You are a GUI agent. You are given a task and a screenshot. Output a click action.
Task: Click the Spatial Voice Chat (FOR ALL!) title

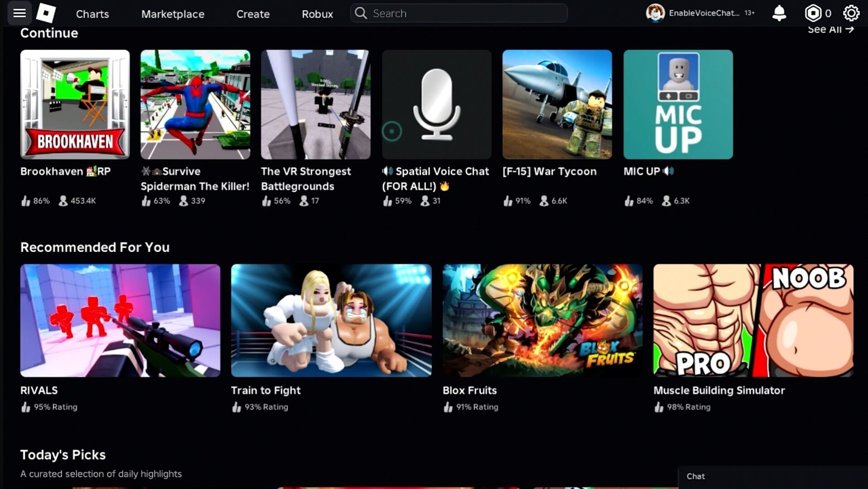[435, 179]
